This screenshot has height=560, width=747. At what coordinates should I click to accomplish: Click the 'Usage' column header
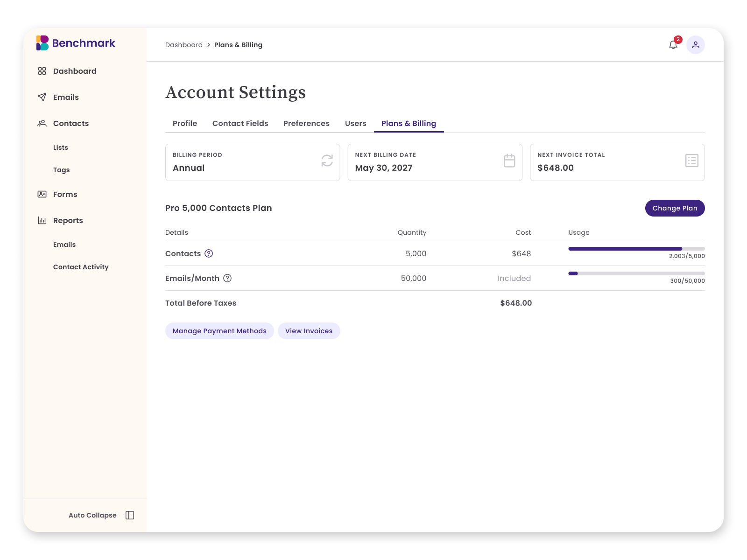click(x=579, y=232)
